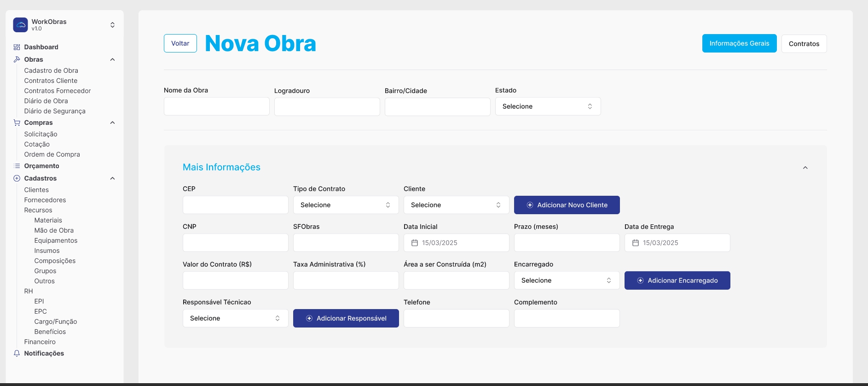Click Adicionar Novo Cliente button
This screenshot has width=868, height=386.
coord(567,205)
